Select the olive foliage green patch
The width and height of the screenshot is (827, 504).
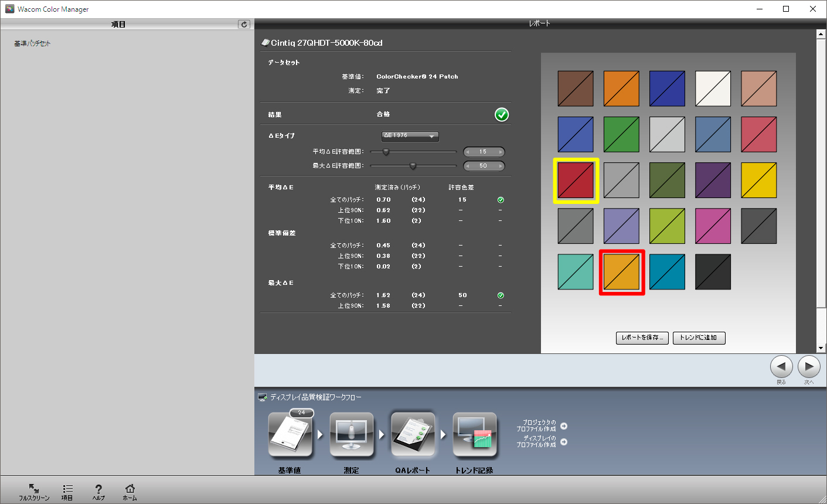pyautogui.click(x=667, y=181)
